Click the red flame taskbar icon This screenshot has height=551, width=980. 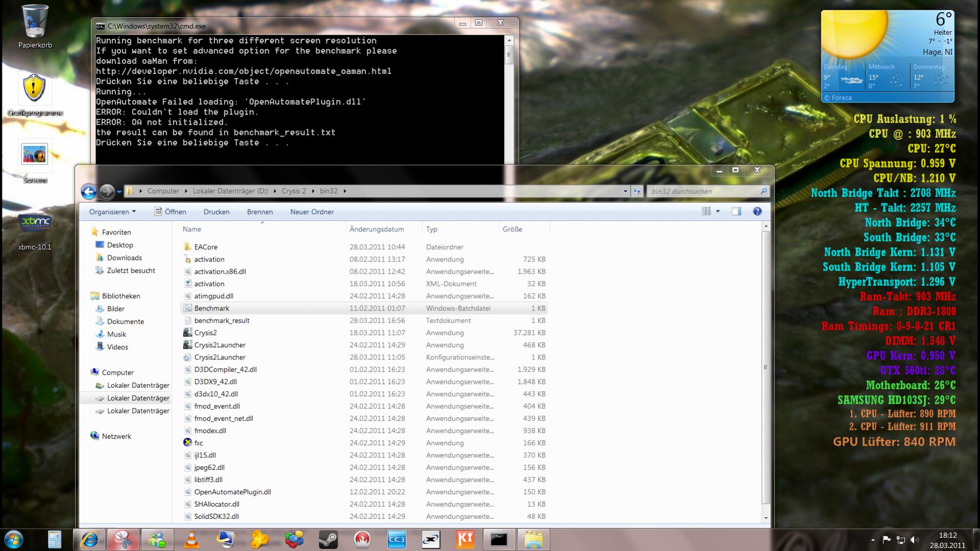click(x=363, y=540)
